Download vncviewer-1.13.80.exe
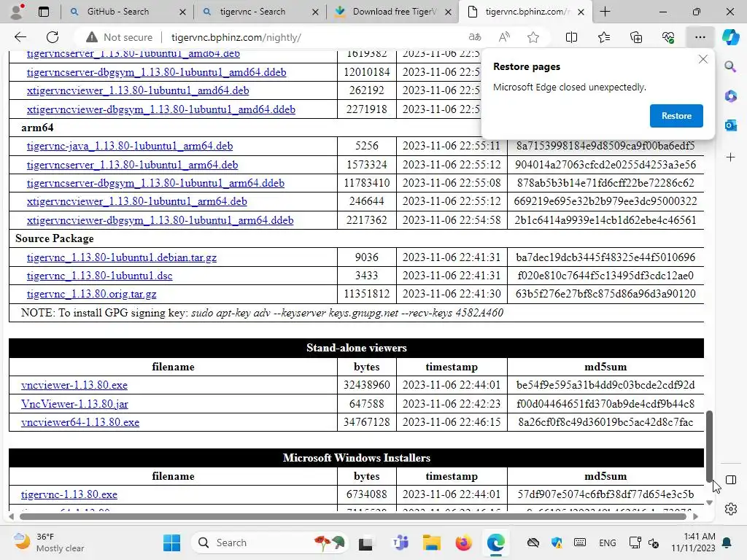 tap(74, 385)
